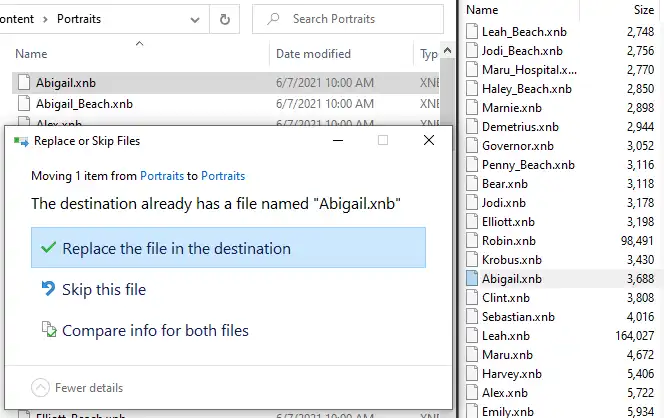Sort files by Date modified column
Image resolution: width=664 pixels, height=418 pixels.
pos(313,54)
